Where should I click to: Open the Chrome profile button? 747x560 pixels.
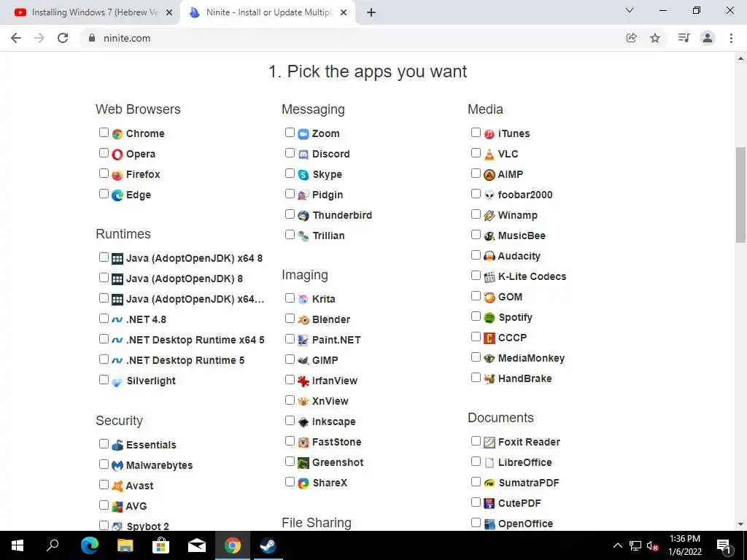(708, 38)
